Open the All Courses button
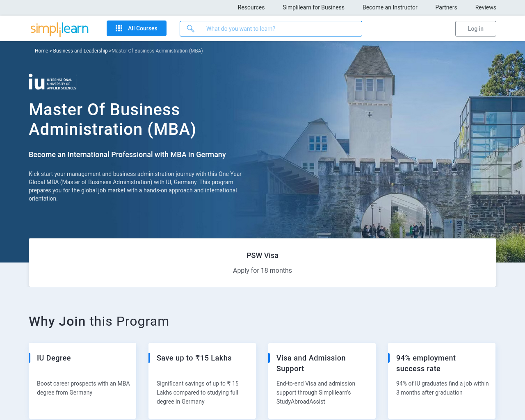The image size is (525, 420). pos(137,28)
